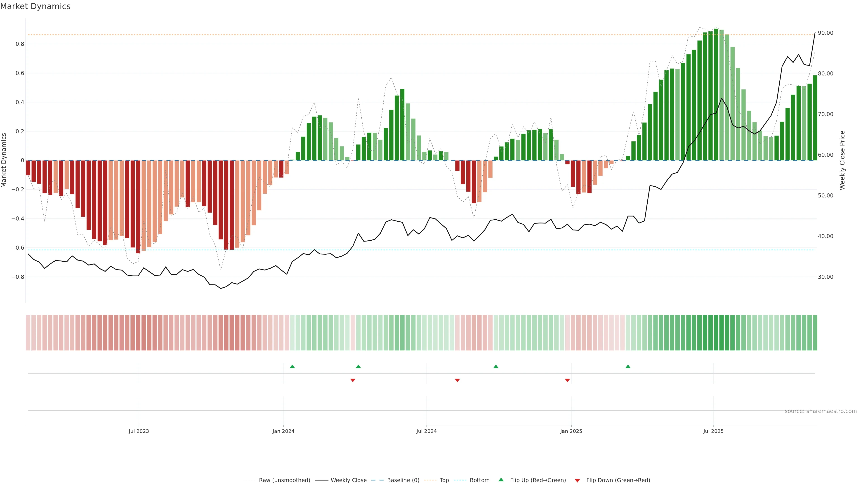
Task: Click the last green flip-up marker near 2025
Action: point(628,366)
